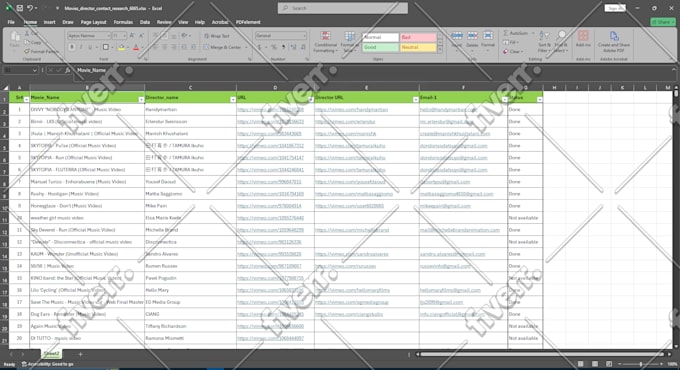The width and height of the screenshot is (680, 370).
Task: Apply the red Font Color button
Action: (x=136, y=47)
